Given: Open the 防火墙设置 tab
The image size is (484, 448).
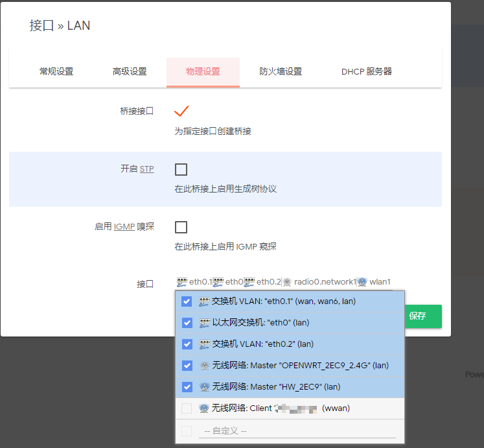Looking at the screenshot, I should (x=281, y=72).
